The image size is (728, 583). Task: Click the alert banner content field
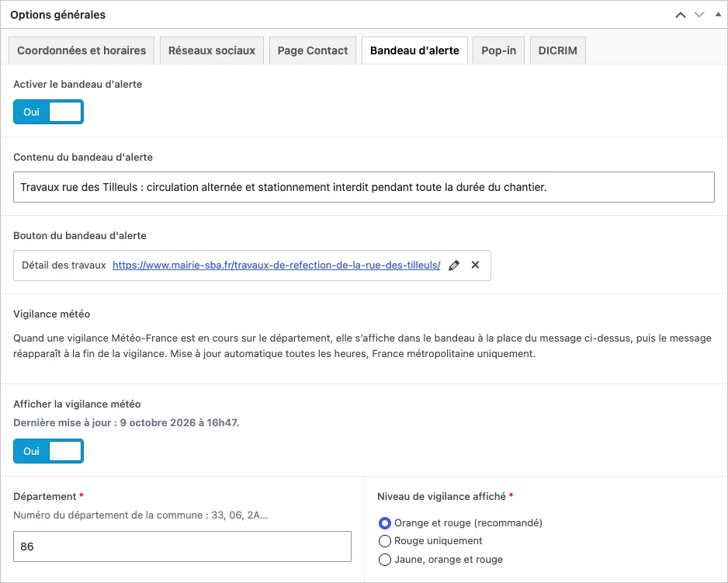point(363,187)
